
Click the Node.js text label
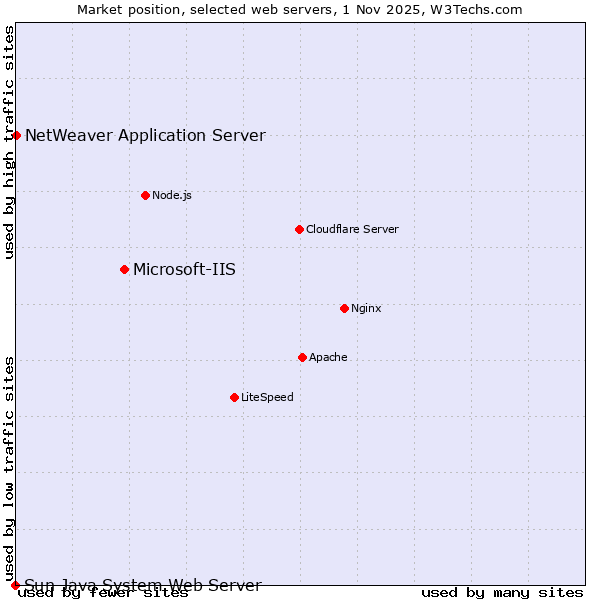click(x=172, y=195)
